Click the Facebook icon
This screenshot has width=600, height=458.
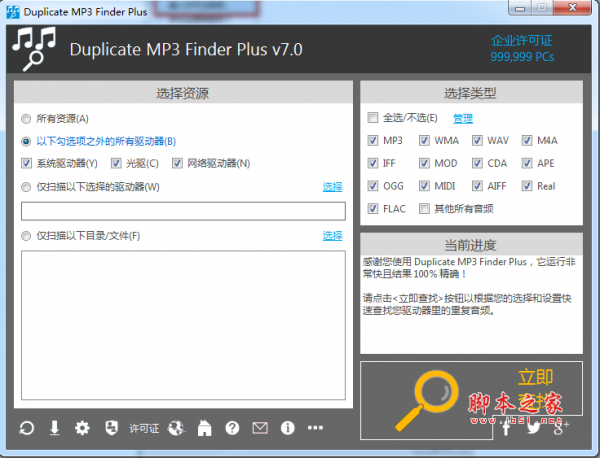click(506, 428)
